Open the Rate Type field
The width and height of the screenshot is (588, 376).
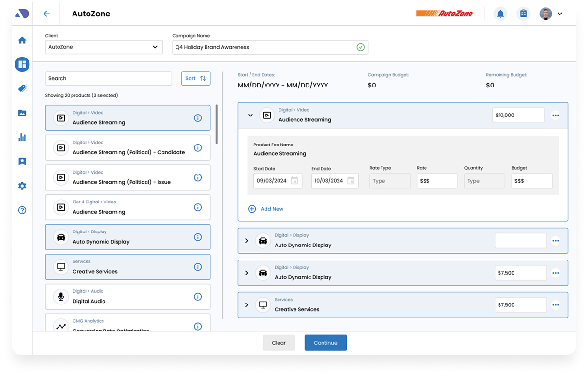pyautogui.click(x=390, y=181)
